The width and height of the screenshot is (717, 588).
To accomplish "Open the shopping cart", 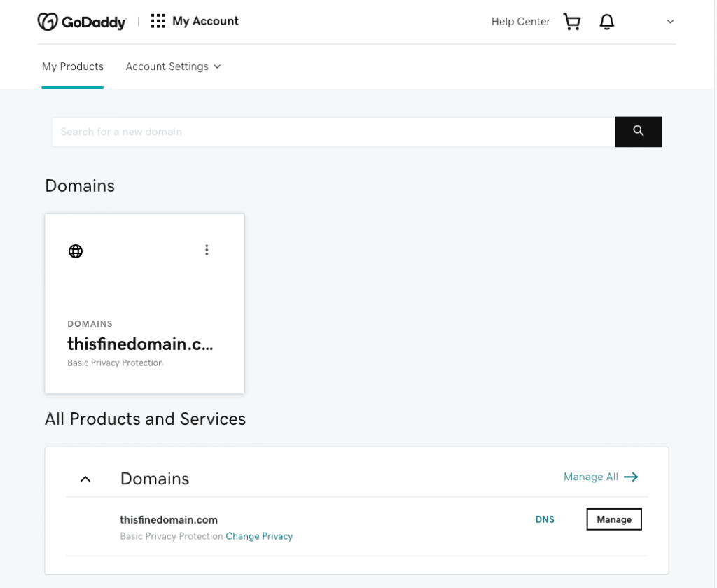I will [x=571, y=22].
